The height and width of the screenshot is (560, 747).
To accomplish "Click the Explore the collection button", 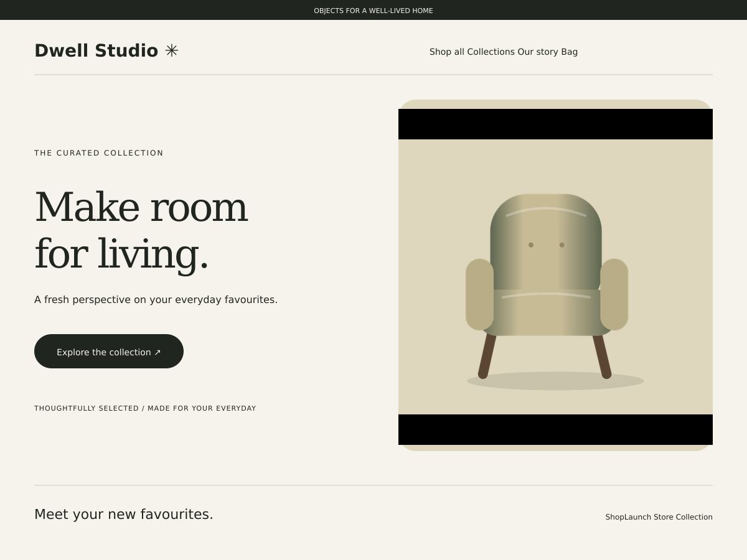I will pyautogui.click(x=109, y=352).
